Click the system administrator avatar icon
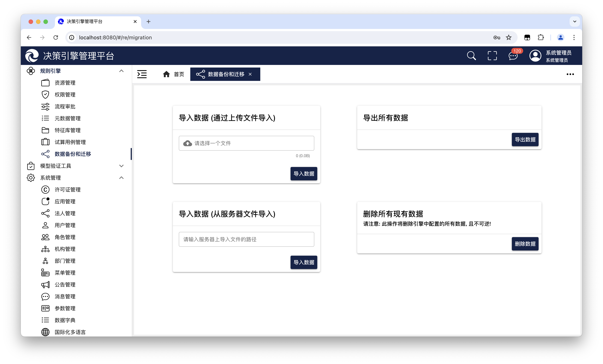 [x=535, y=56]
